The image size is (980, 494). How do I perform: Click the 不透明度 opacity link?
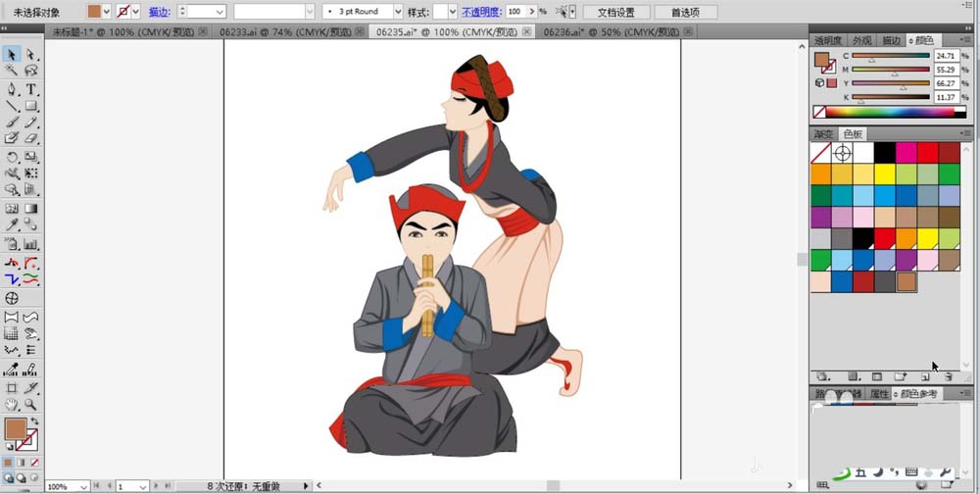tap(482, 11)
